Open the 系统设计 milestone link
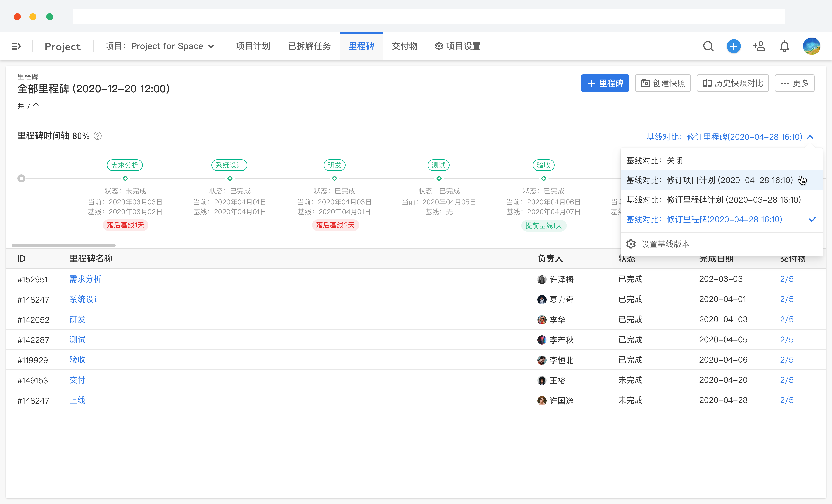This screenshot has height=504, width=832. pos(86,299)
